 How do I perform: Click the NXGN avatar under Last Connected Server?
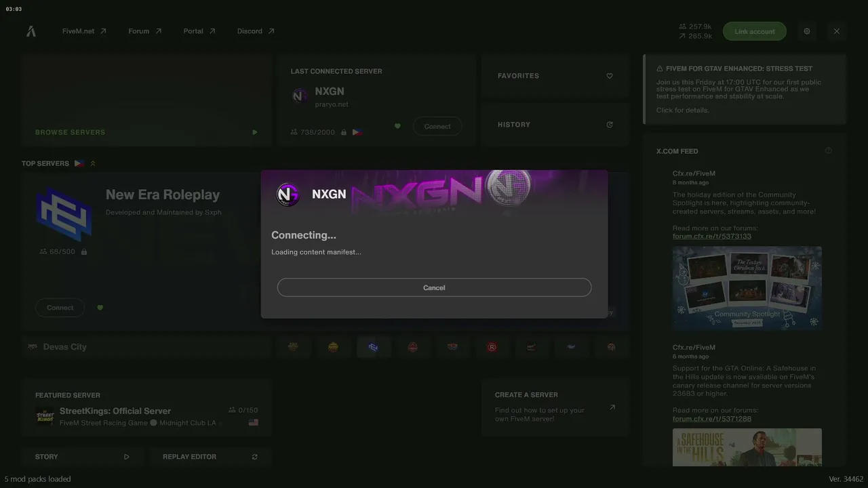300,96
